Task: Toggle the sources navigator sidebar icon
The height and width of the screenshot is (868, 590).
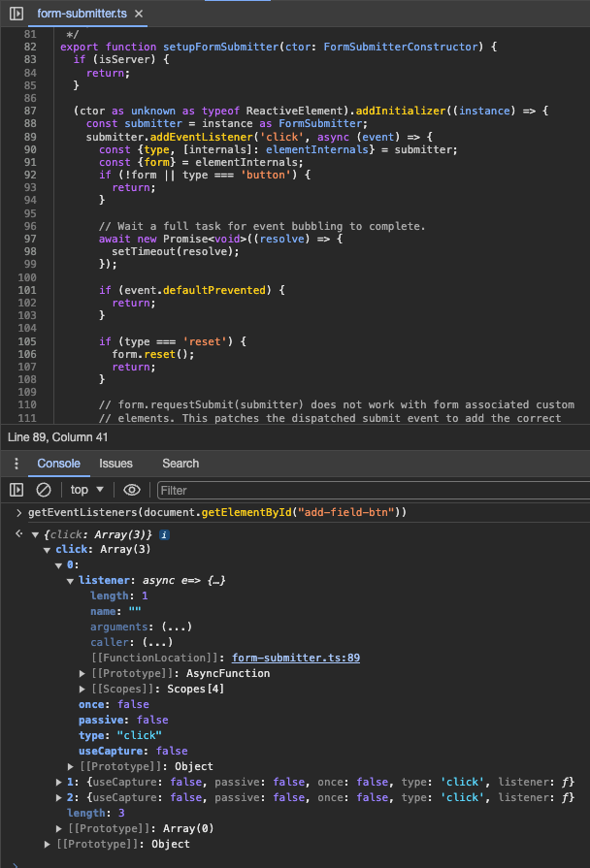Action: tap(16, 14)
